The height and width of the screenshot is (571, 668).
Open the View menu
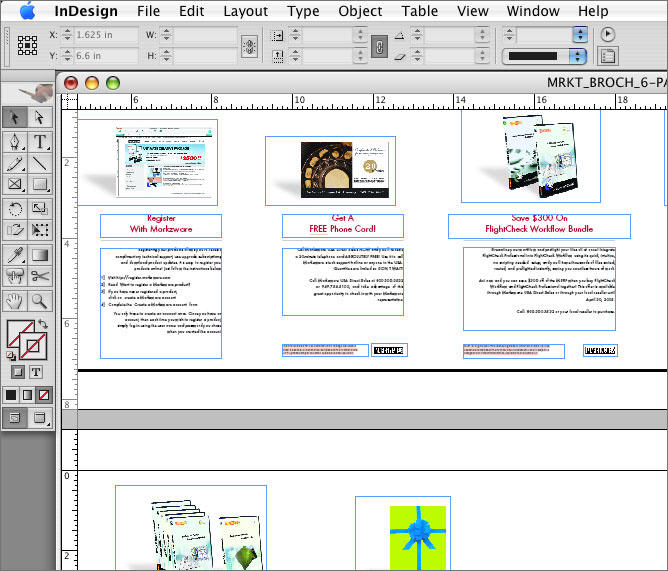pyautogui.click(x=472, y=11)
